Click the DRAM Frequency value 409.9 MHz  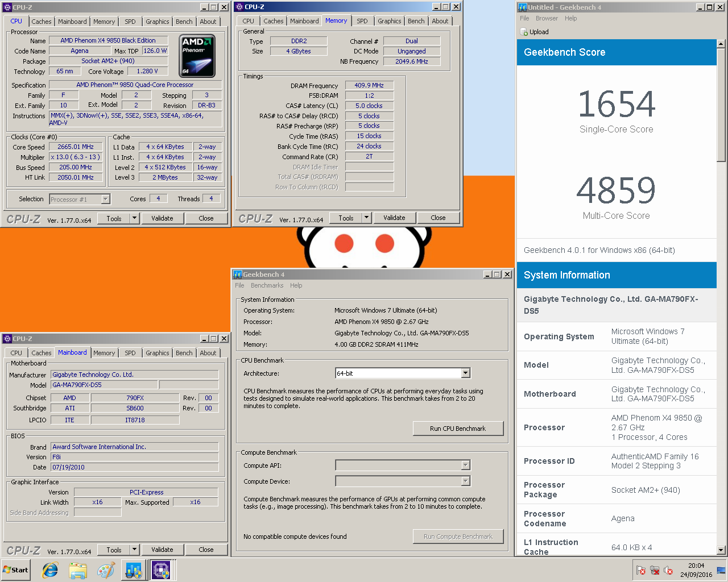tap(369, 85)
